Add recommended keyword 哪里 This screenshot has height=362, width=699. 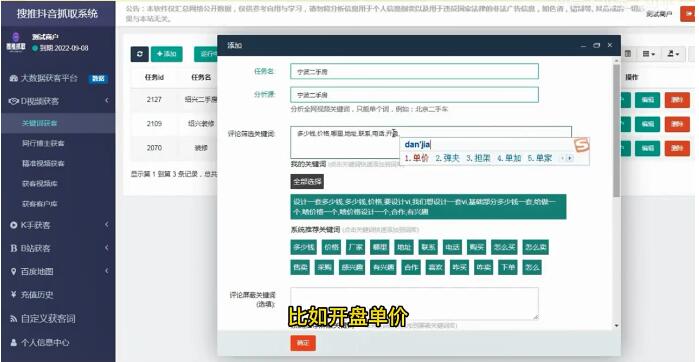379,247
